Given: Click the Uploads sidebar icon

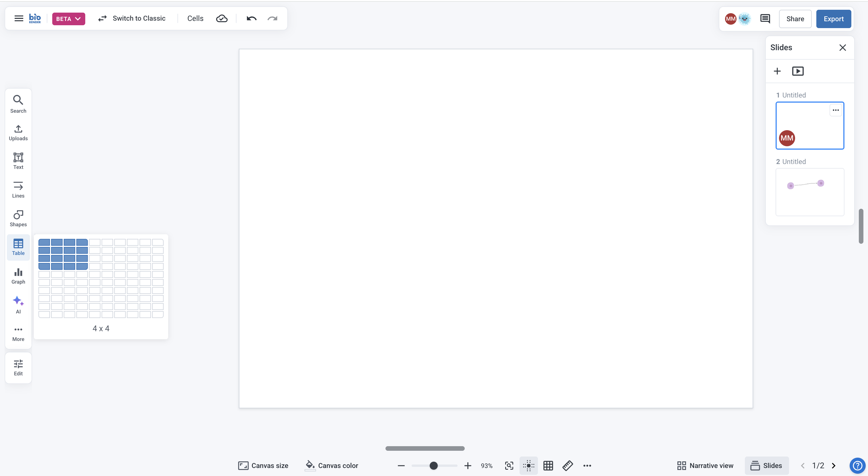Looking at the screenshot, I should click(x=18, y=133).
